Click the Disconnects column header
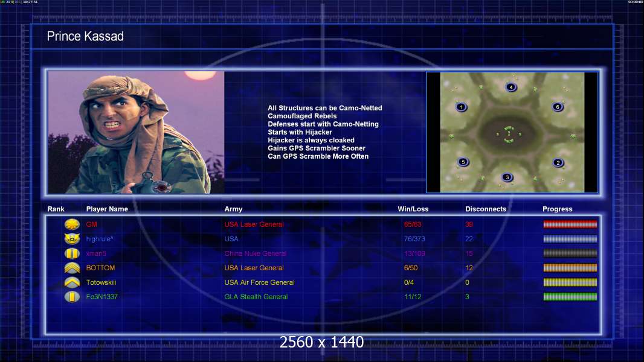This screenshot has height=362, width=644. tap(486, 209)
